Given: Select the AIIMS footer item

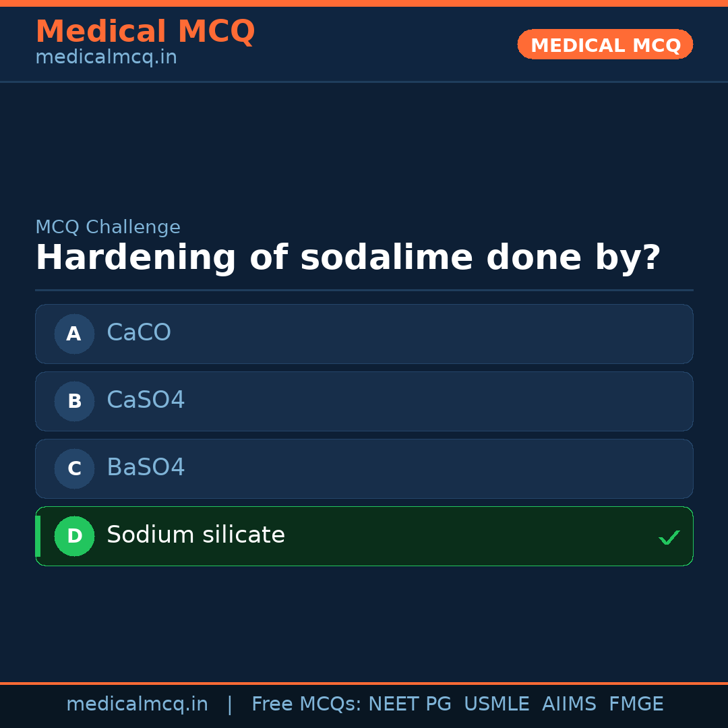Looking at the screenshot, I should (x=569, y=704).
